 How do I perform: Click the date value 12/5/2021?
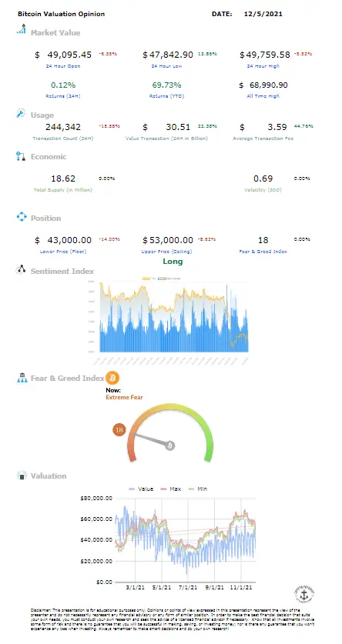pos(263,14)
